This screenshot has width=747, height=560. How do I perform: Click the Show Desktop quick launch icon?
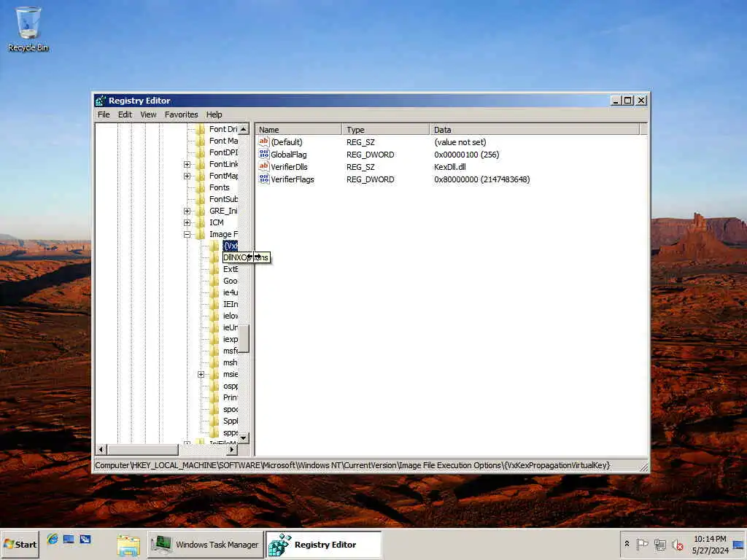click(69, 539)
